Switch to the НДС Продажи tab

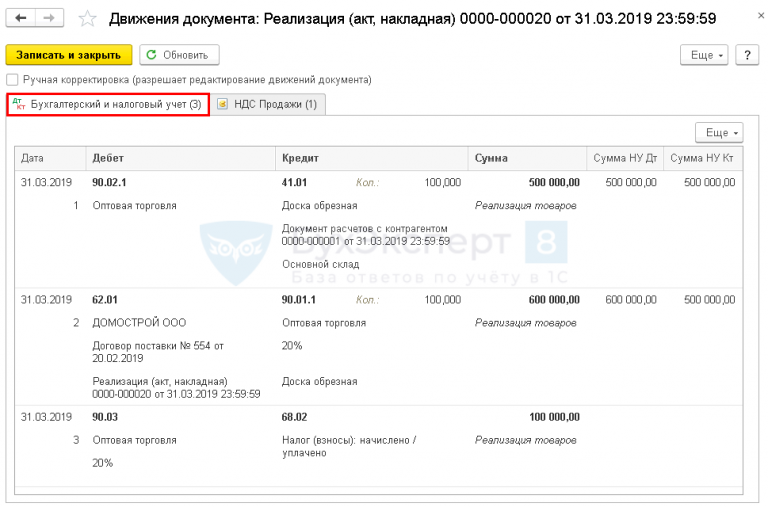point(268,104)
